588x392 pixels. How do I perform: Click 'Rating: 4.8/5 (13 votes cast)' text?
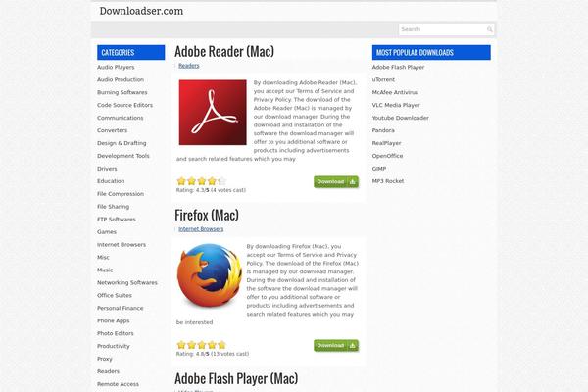(213, 354)
